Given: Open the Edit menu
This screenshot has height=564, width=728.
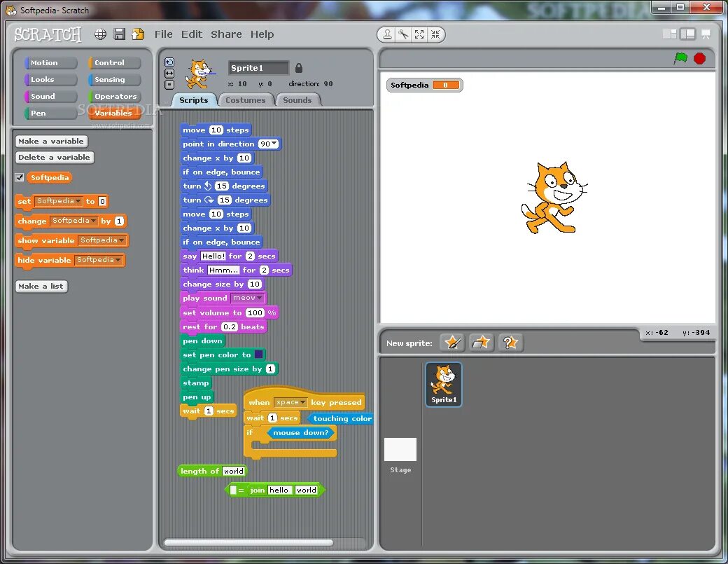Looking at the screenshot, I should coord(192,34).
